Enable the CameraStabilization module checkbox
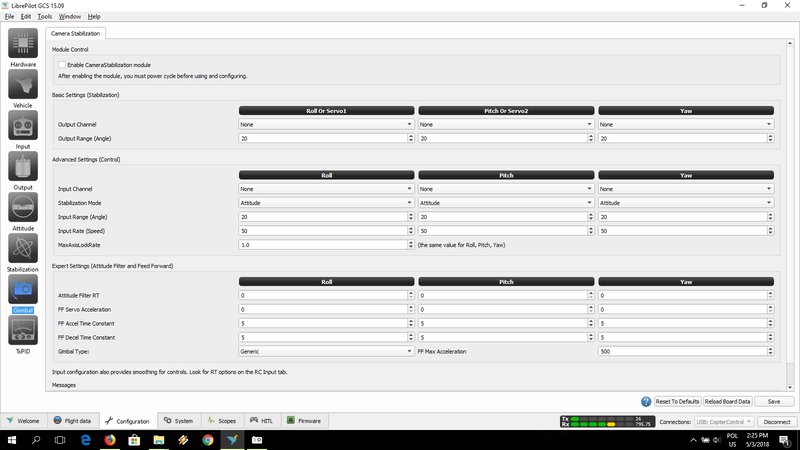Viewport: 800px width, 450px height. pyautogui.click(x=62, y=64)
